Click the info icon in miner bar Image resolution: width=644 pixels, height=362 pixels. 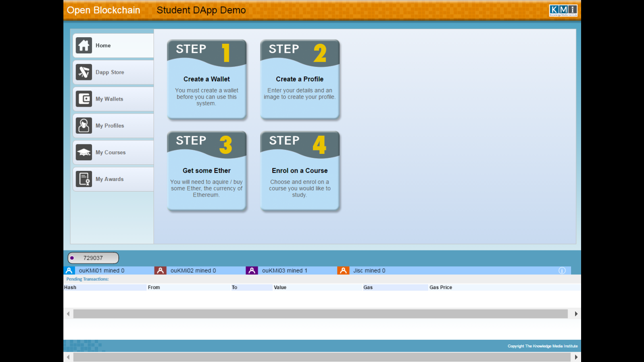562,270
